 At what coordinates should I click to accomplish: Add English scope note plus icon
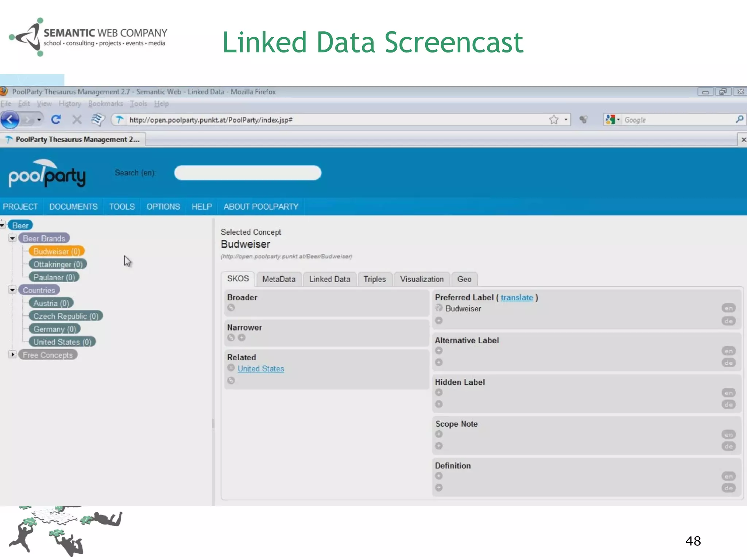click(x=439, y=434)
